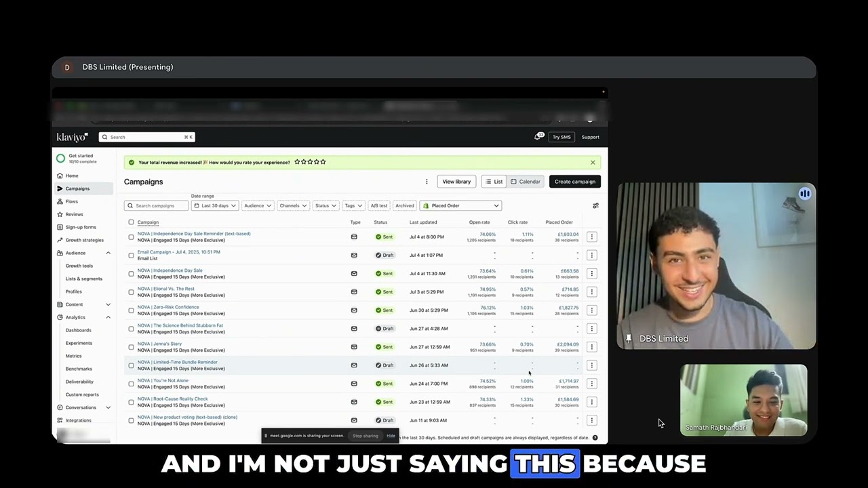Click the rating stars in banner
The height and width of the screenshot is (488, 868).
click(310, 162)
